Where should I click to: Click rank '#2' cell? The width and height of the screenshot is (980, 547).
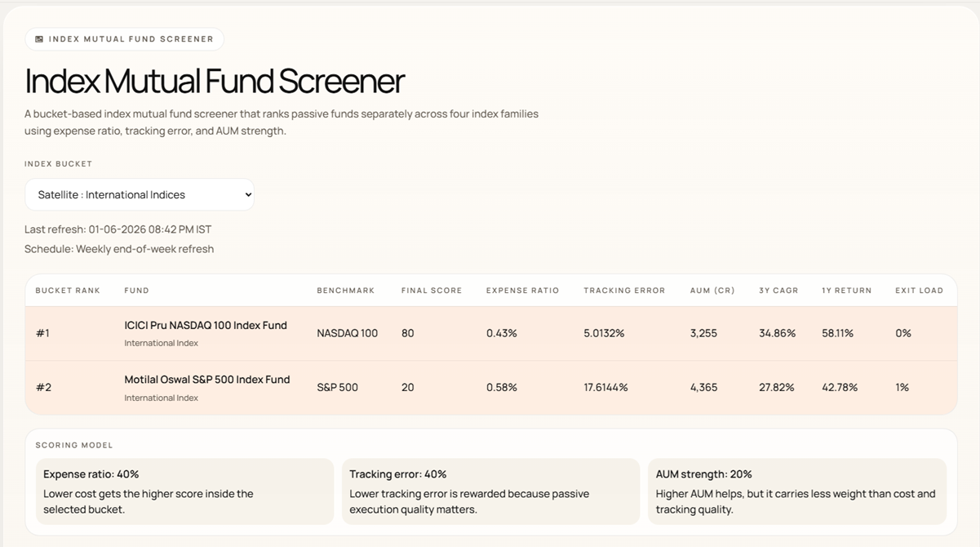[44, 388]
